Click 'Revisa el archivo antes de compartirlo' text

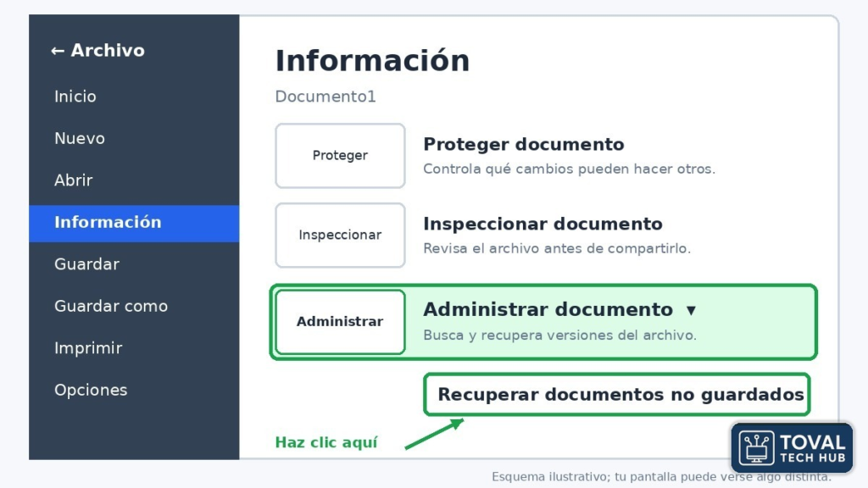(x=557, y=249)
